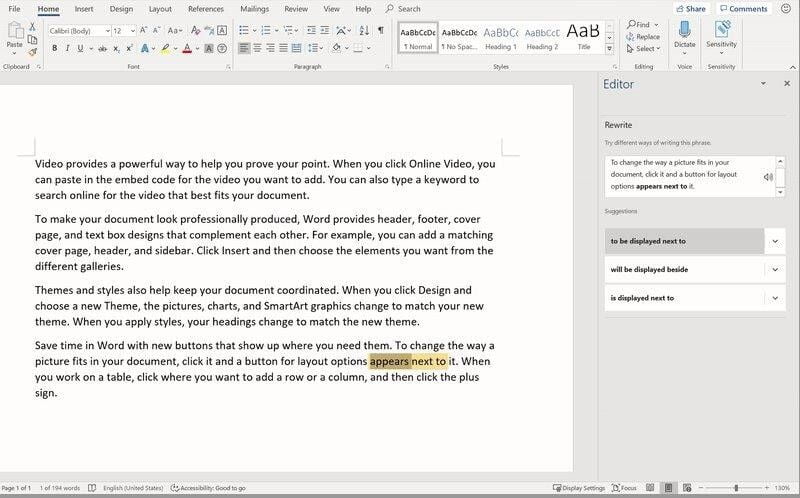
Task: Click the text highlight color icon
Action: coord(166,48)
